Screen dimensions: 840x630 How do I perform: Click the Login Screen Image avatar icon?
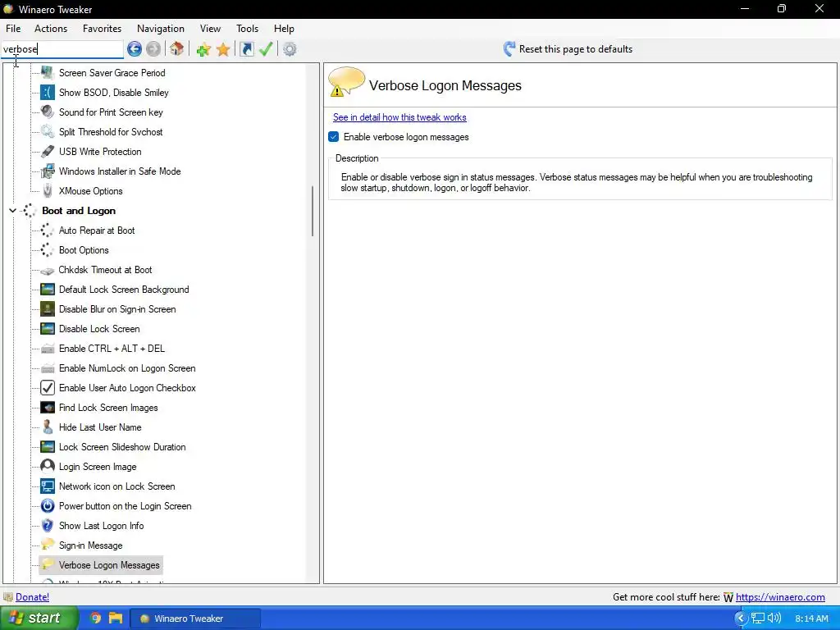pyautogui.click(x=47, y=467)
